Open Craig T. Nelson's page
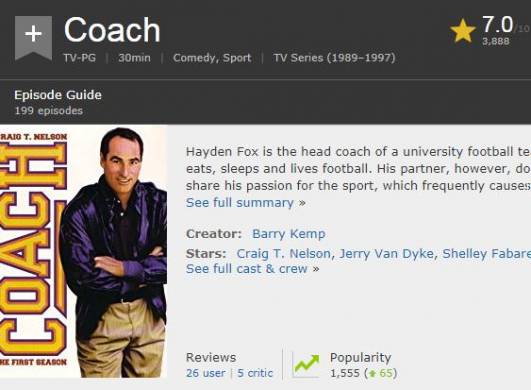This screenshot has height=390, width=531. click(283, 253)
